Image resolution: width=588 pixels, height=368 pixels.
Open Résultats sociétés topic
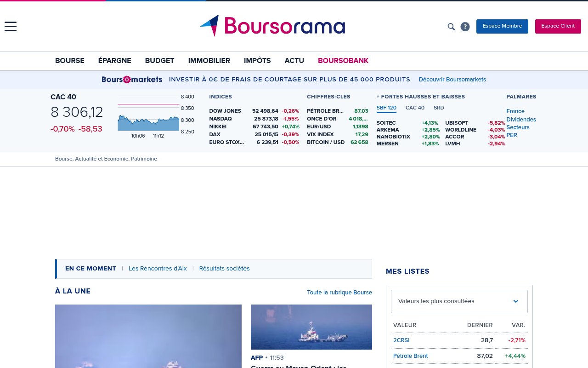224,269
